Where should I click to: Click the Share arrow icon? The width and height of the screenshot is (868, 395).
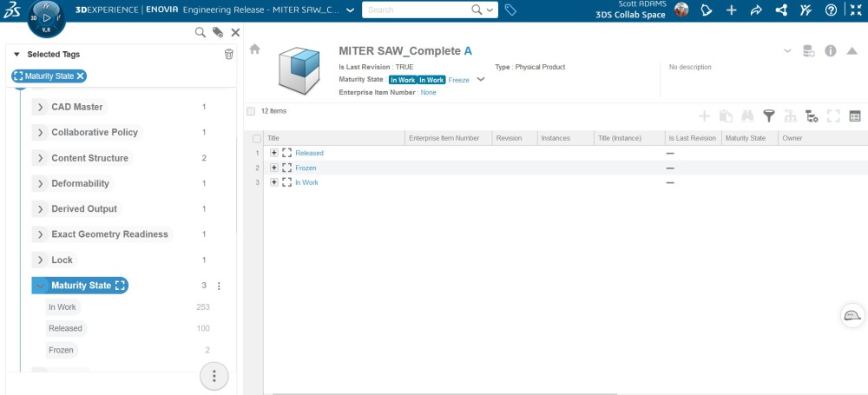[x=756, y=10]
